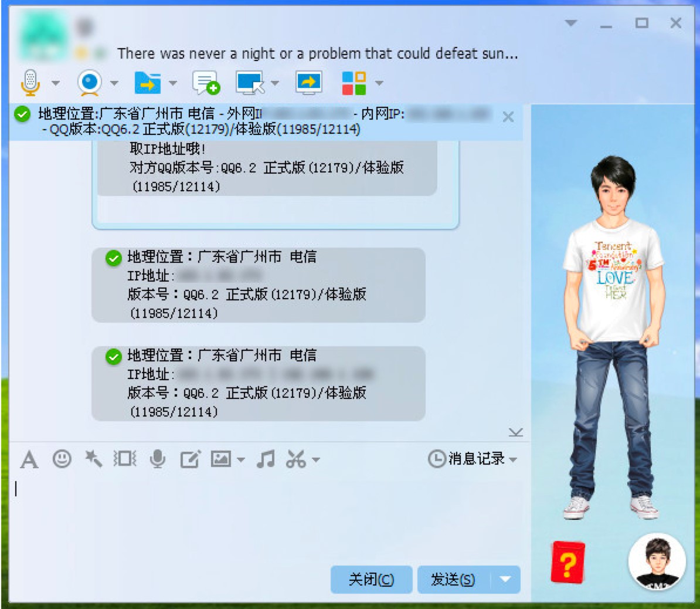Start a video call with webcam icon
Viewport: 700px width, 609px height.
pyautogui.click(x=90, y=83)
